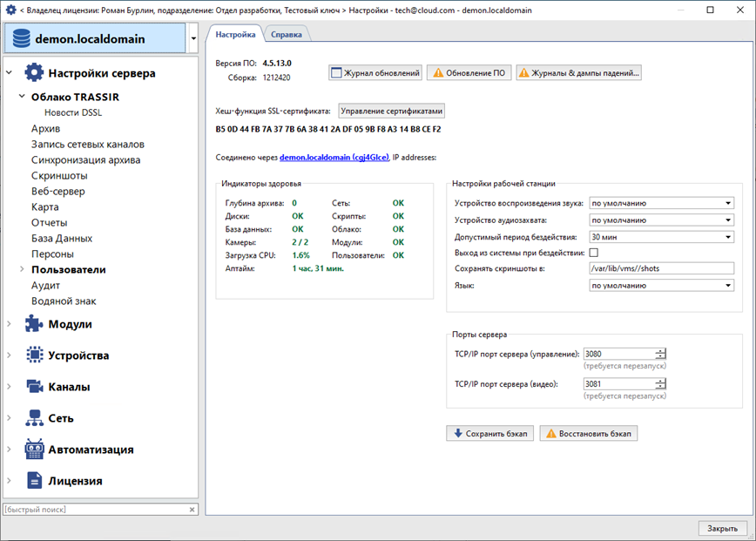Screen dimensions: 756x541
Task: Click the gear icon next to Настройки сервера
Action: tap(34, 73)
